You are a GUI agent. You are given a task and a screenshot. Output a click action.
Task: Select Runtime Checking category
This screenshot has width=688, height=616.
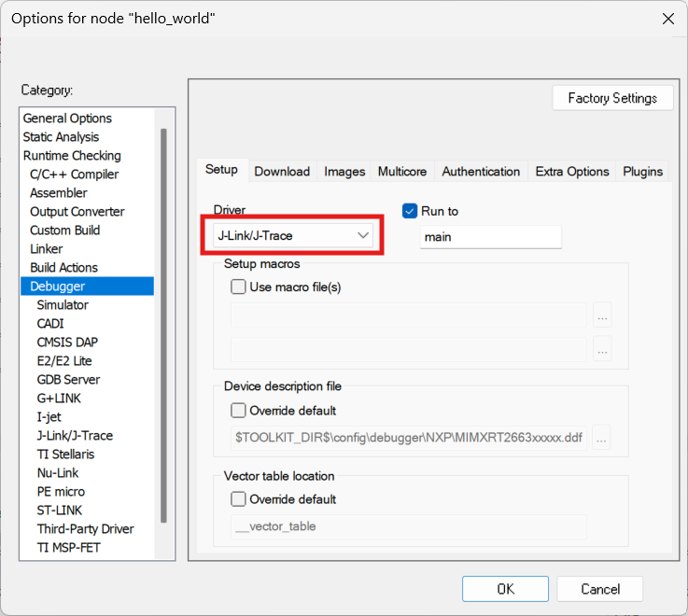pos(72,156)
